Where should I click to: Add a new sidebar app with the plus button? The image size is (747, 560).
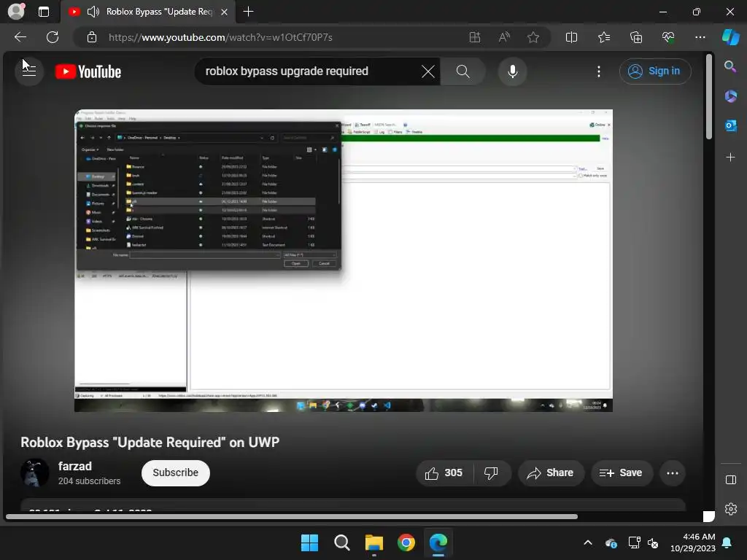click(730, 157)
